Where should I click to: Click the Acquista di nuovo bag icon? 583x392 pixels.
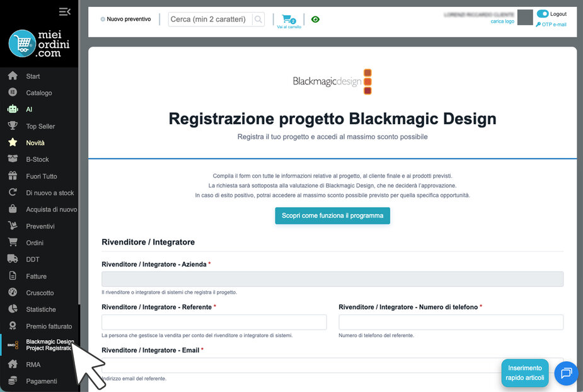[x=13, y=209]
